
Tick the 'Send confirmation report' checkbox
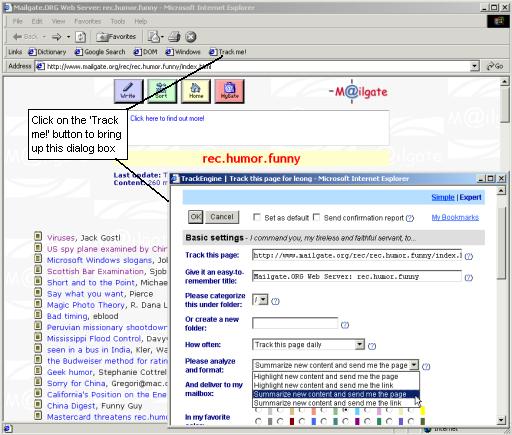click(317, 217)
